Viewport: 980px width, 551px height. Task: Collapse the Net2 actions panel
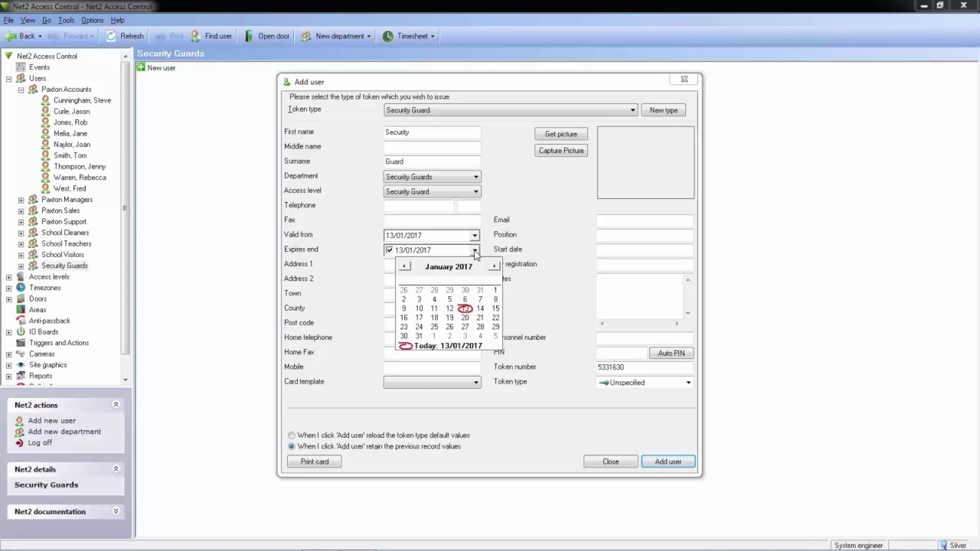click(116, 405)
